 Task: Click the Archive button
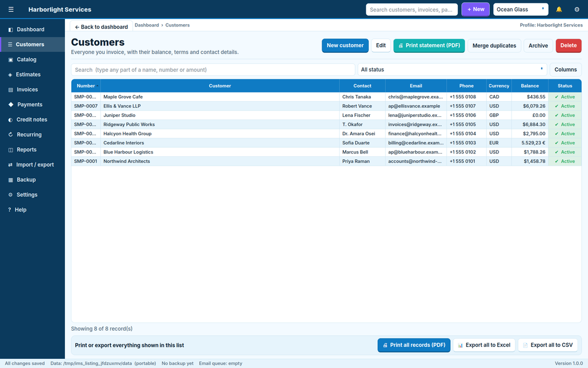pyautogui.click(x=538, y=45)
